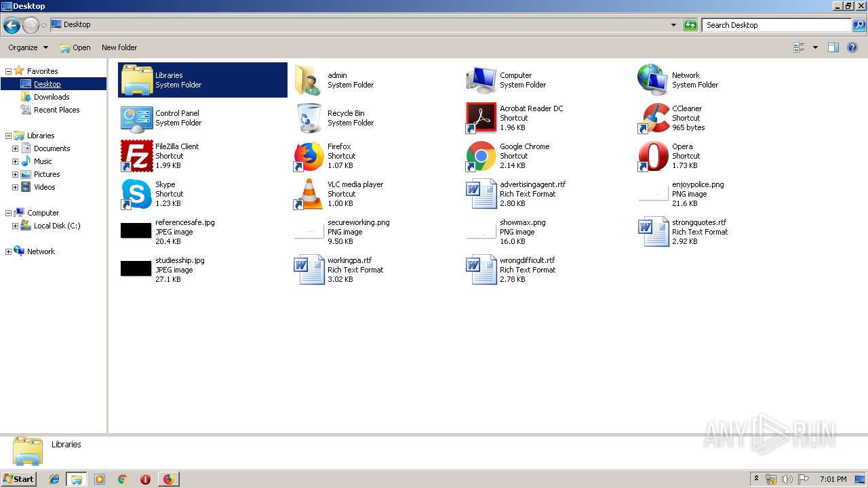Select the Skype shortcut icon

(x=136, y=194)
